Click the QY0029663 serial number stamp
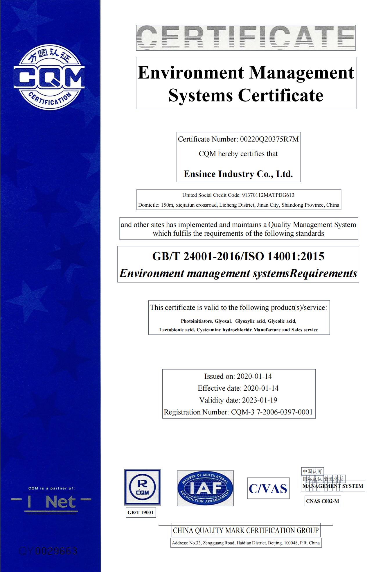This screenshot has height=572, width=392. pos(48,551)
